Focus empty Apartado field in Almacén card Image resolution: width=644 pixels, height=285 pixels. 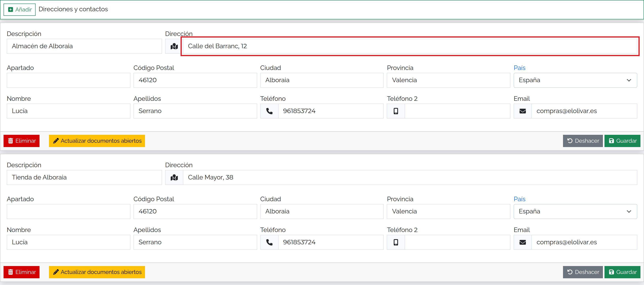(x=69, y=80)
